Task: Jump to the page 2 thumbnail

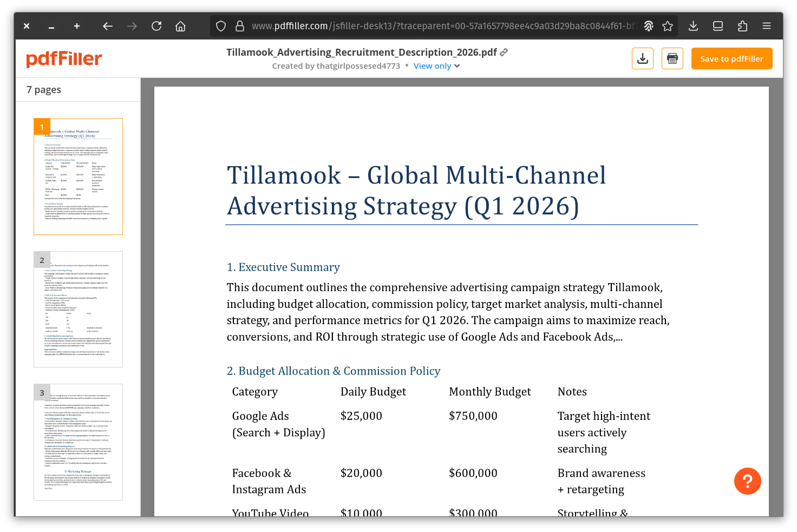Action: point(78,309)
